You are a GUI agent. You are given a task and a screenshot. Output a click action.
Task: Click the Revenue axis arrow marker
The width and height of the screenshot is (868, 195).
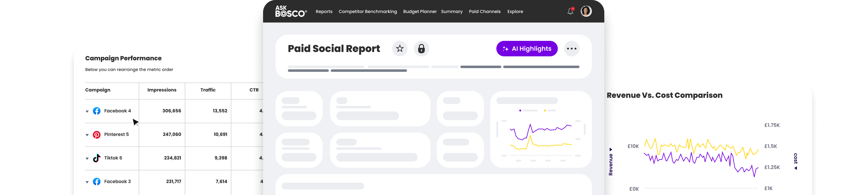[611, 149]
